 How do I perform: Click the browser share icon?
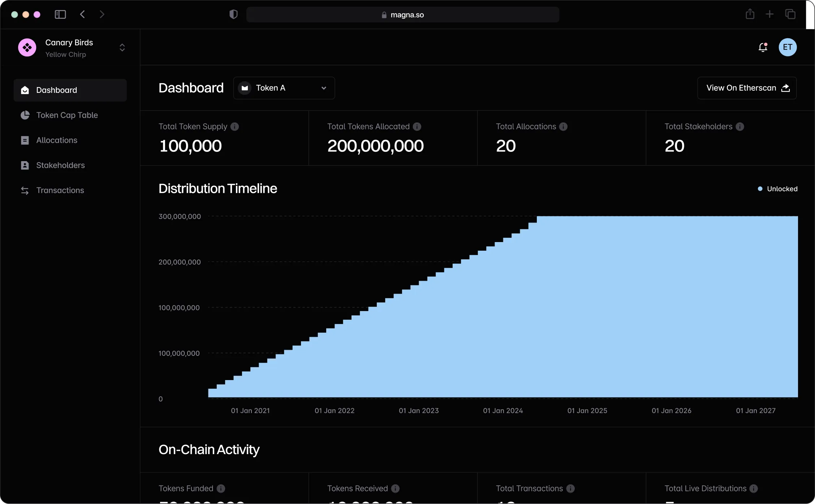click(750, 14)
